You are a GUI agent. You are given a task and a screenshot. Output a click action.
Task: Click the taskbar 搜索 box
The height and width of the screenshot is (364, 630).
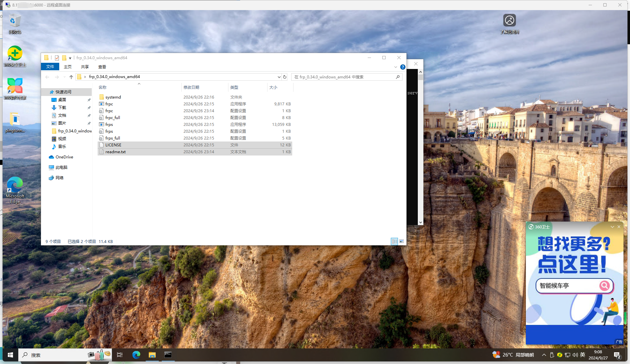coord(65,355)
